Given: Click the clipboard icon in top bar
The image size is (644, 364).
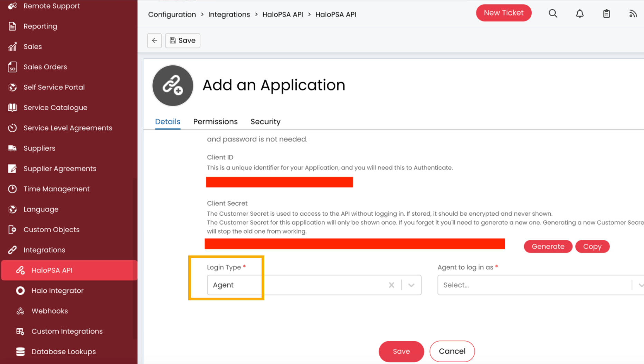Looking at the screenshot, I should tap(606, 13).
